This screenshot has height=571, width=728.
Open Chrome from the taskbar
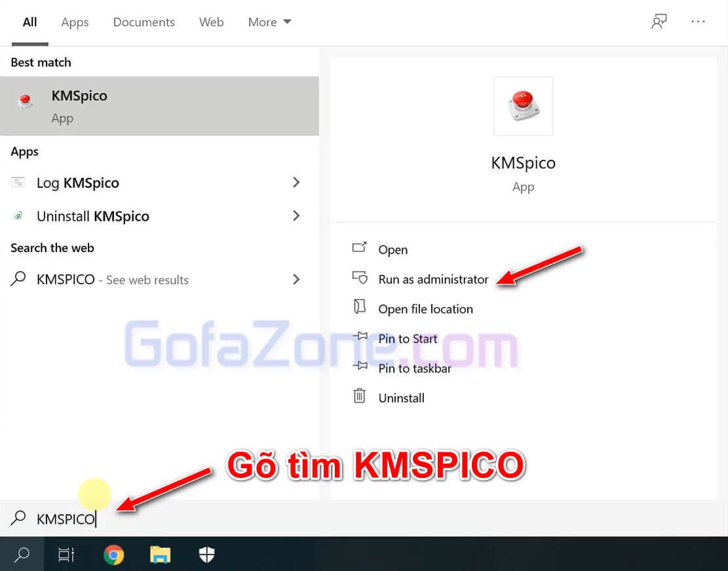click(113, 555)
